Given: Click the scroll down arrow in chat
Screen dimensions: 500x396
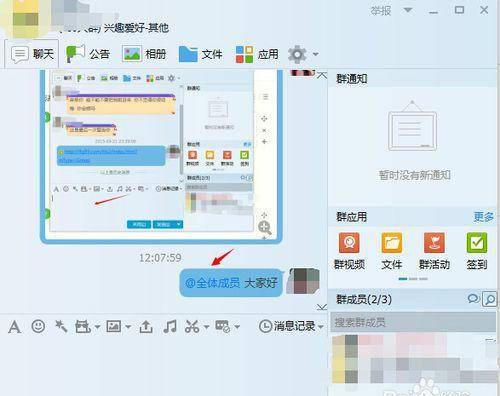Looking at the screenshot, I should (x=322, y=307).
